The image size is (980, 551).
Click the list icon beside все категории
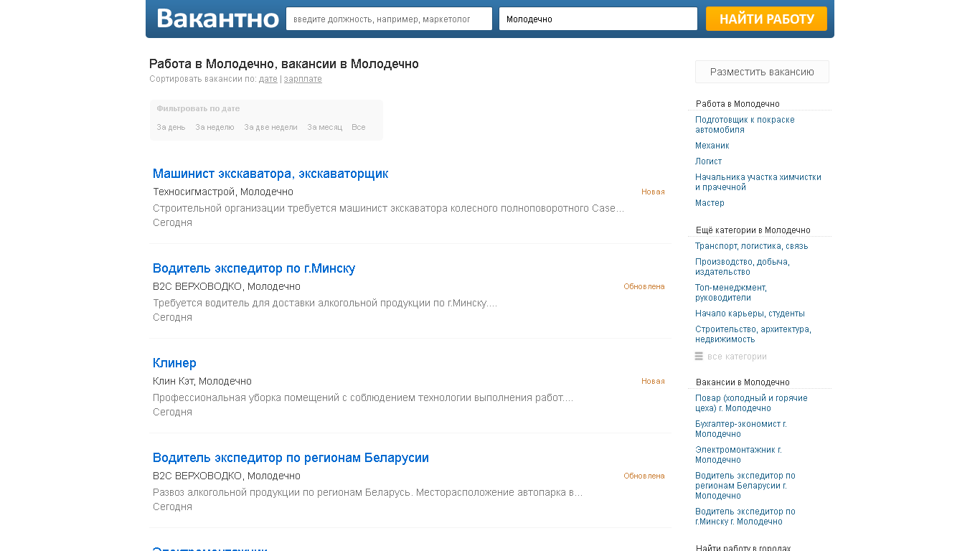[699, 357]
